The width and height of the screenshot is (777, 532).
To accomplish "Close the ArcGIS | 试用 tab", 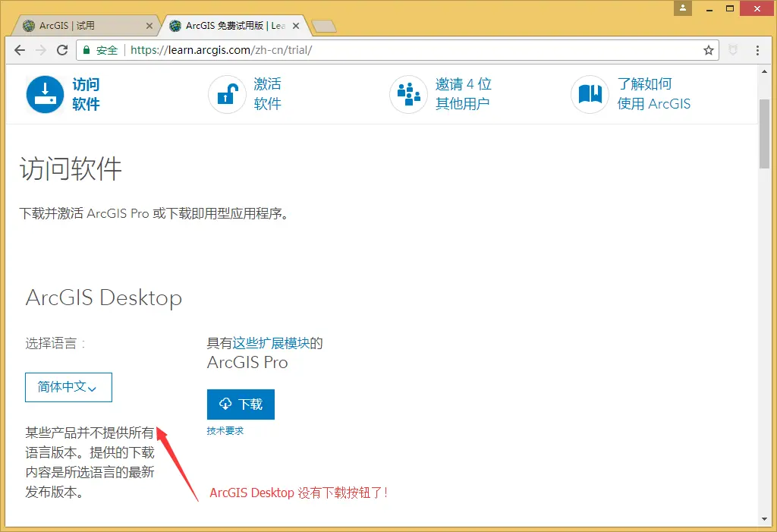I will [149, 26].
